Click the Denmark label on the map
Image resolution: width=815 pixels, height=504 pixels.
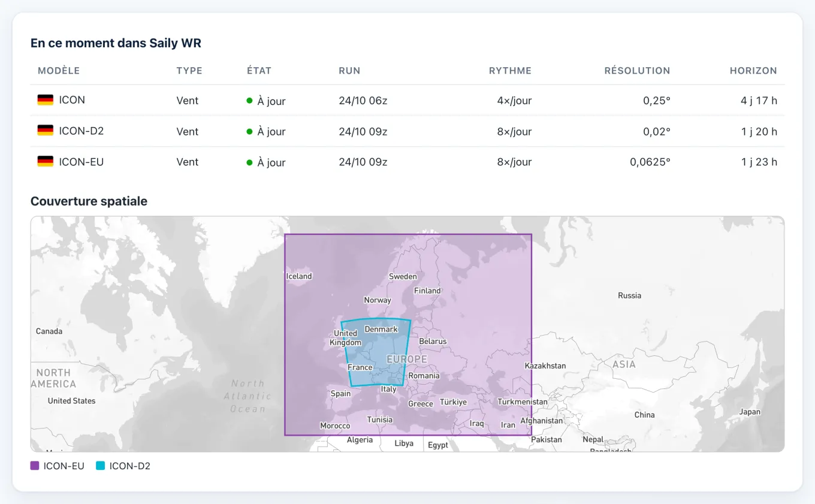(381, 330)
